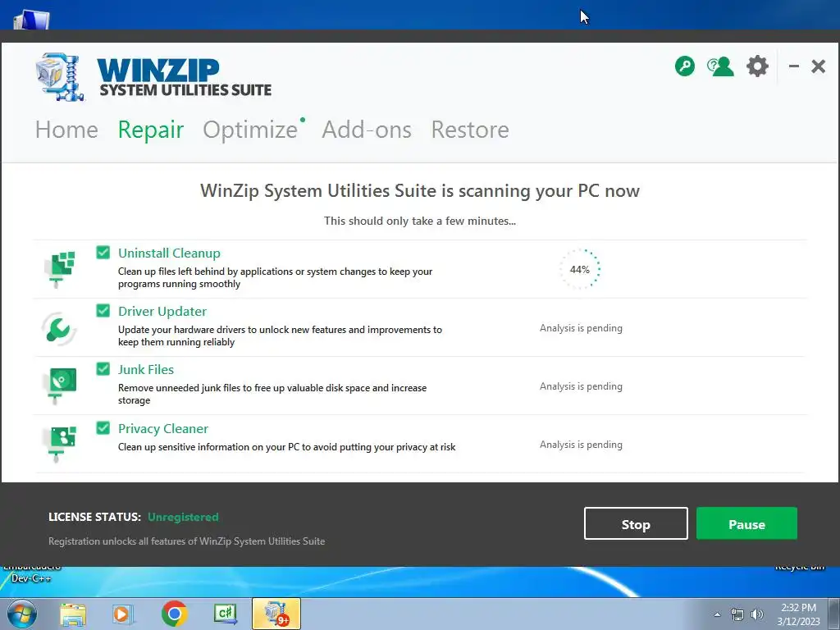The height and width of the screenshot is (630, 840).
Task: Uncheck the Uninstall Cleanup checkbox
Action: tap(103, 253)
